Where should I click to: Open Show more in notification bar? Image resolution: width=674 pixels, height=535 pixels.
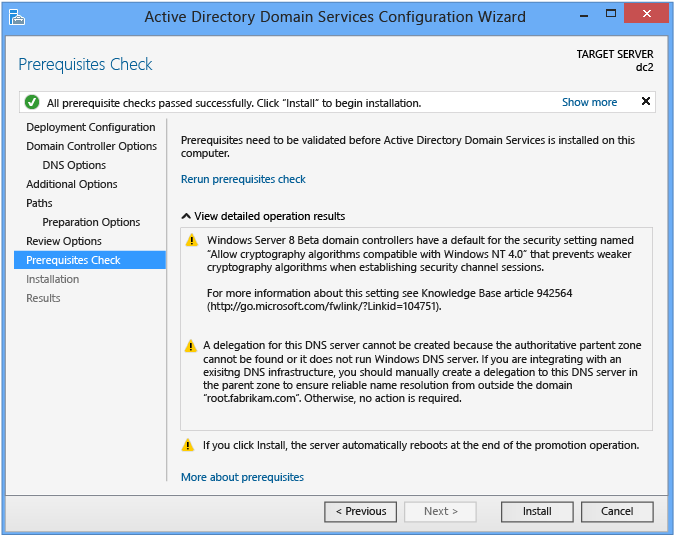[x=589, y=102]
